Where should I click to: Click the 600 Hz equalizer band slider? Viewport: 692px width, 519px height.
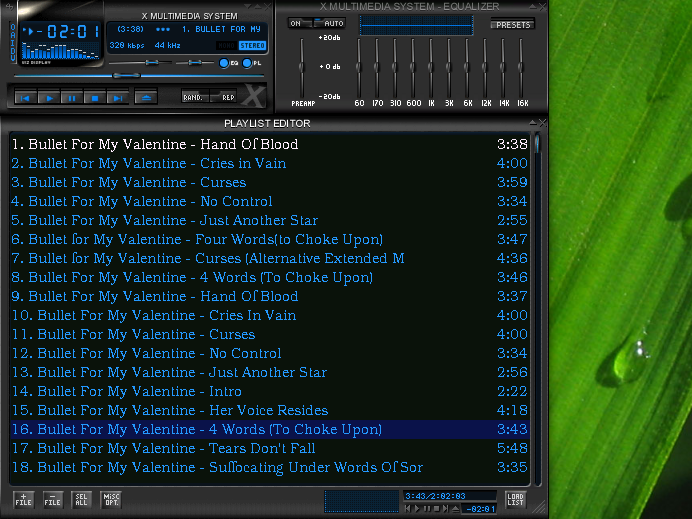tap(413, 68)
